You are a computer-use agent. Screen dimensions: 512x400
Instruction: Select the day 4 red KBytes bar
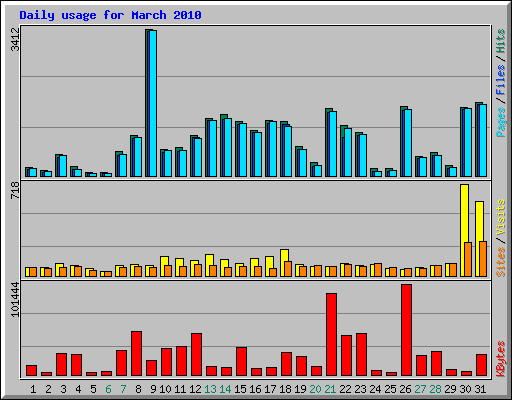point(76,365)
